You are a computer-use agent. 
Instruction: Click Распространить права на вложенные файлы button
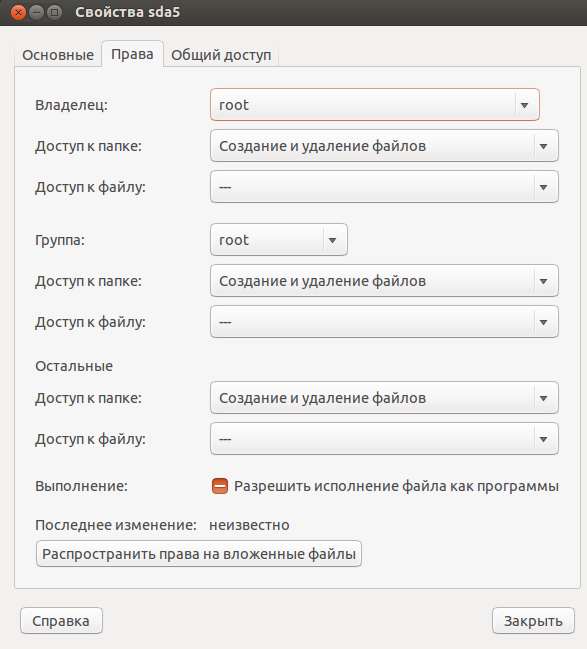[x=199, y=554]
